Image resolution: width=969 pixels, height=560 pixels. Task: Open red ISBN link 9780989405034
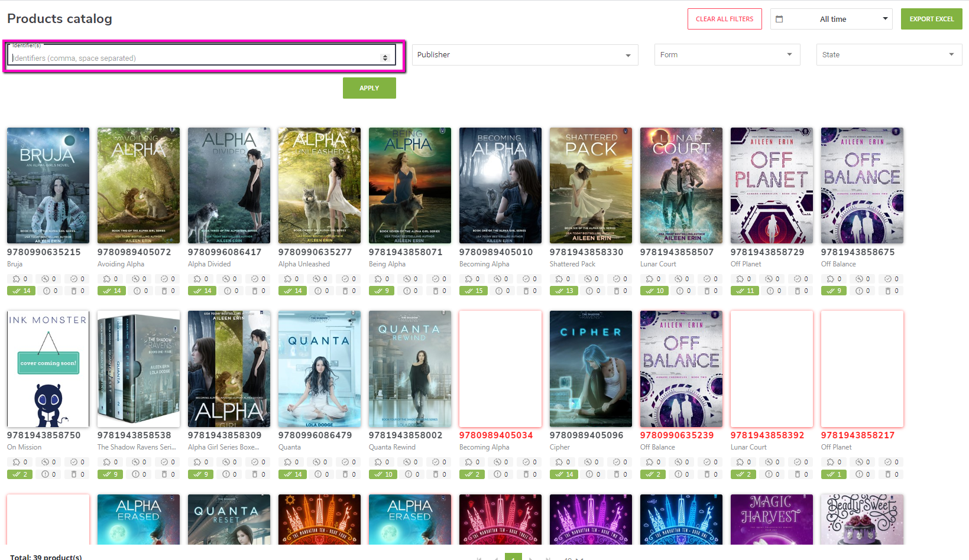coord(496,435)
